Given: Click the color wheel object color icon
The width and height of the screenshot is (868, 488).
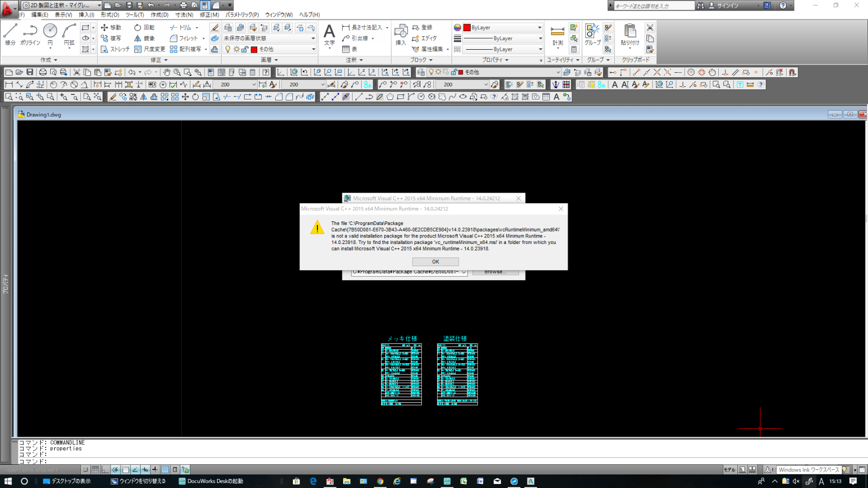Looking at the screenshot, I should pyautogui.click(x=457, y=28).
